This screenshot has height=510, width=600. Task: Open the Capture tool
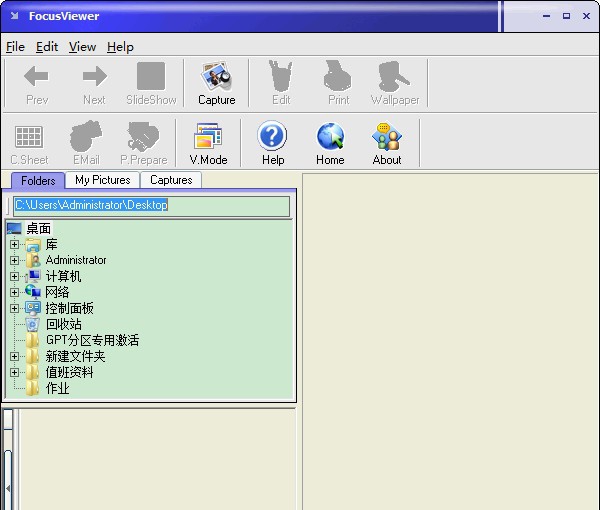point(217,76)
